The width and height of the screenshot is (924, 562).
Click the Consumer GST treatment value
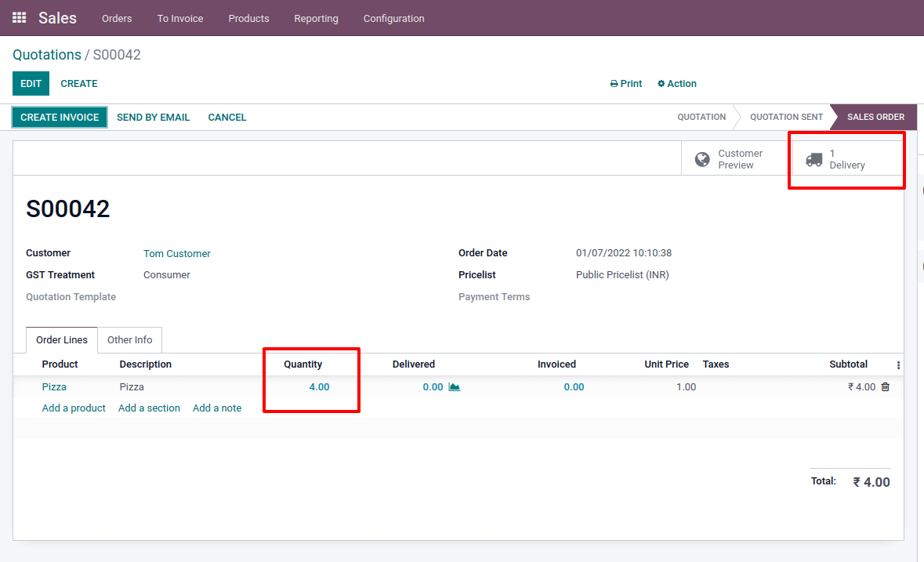167,274
